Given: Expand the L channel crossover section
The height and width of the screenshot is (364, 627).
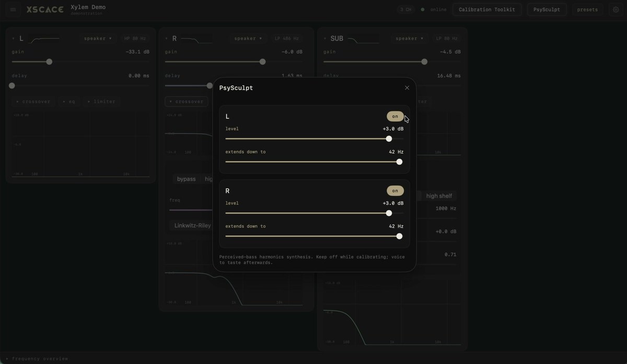Looking at the screenshot, I should [33, 101].
